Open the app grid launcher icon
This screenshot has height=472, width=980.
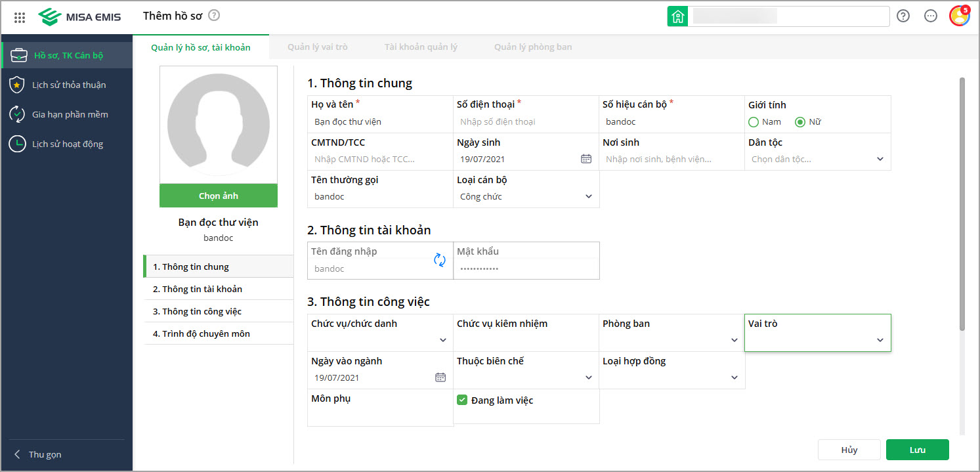tap(20, 17)
